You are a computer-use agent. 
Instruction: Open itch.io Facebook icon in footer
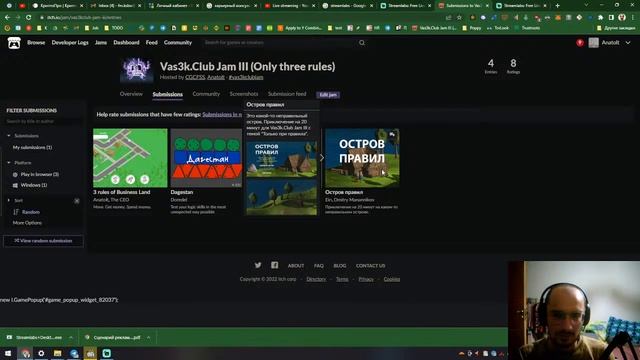coord(275,265)
